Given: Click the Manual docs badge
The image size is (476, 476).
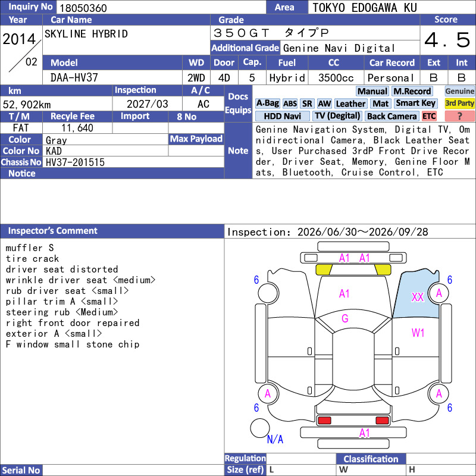Looking at the screenshot, I should coord(372,92).
